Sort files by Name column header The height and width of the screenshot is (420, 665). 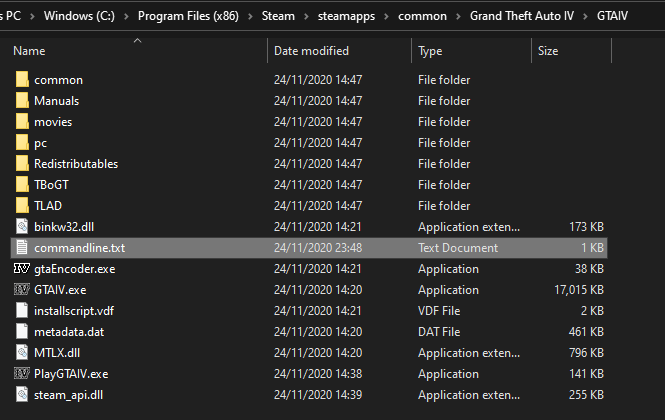[x=30, y=50]
